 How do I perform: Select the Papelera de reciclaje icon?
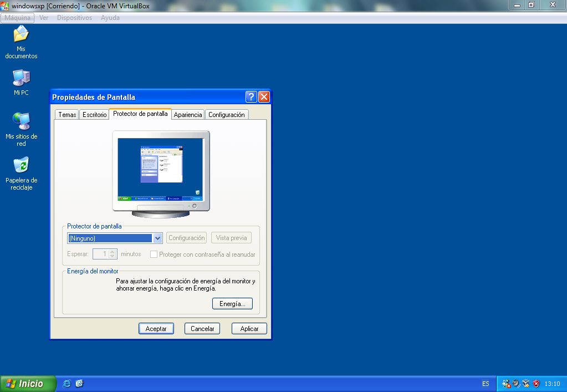[21, 173]
